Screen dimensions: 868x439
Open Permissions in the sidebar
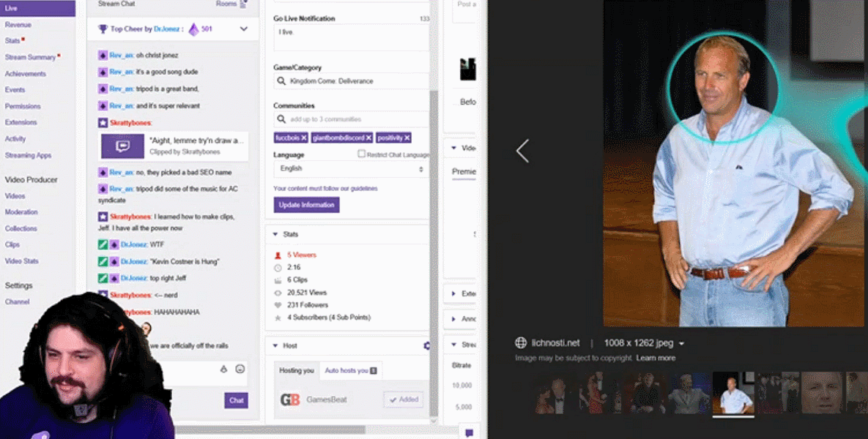pos(23,106)
